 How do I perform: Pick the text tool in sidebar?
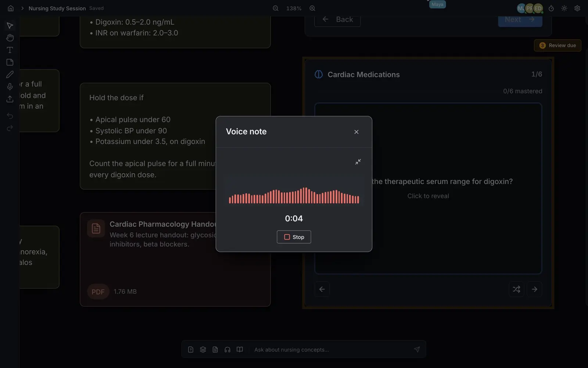(x=10, y=50)
